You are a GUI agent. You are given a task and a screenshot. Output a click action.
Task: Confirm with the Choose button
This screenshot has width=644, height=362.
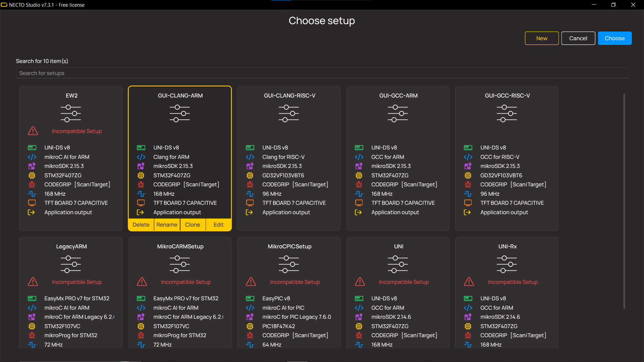[614, 38]
